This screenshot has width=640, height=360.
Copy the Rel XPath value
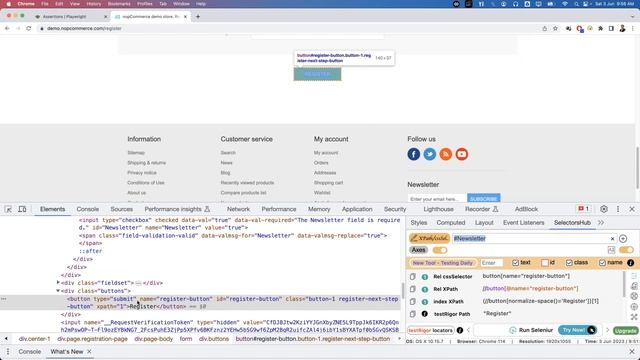coord(413,289)
